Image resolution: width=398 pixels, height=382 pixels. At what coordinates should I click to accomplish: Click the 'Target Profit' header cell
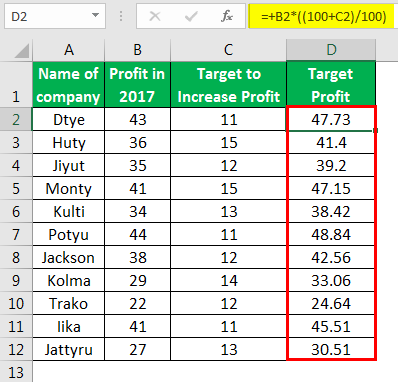[331, 85]
